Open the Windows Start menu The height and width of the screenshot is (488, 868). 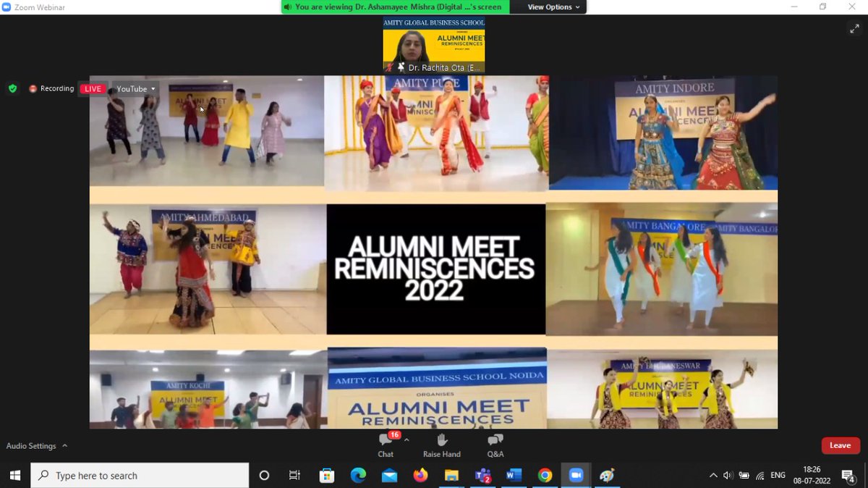coord(14,475)
